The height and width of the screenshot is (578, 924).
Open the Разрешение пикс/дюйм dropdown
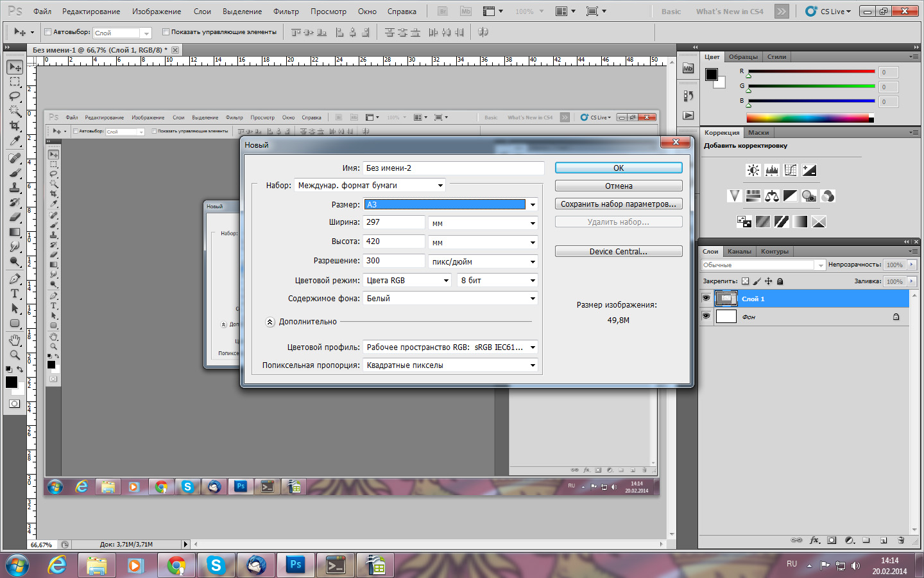[x=483, y=261]
